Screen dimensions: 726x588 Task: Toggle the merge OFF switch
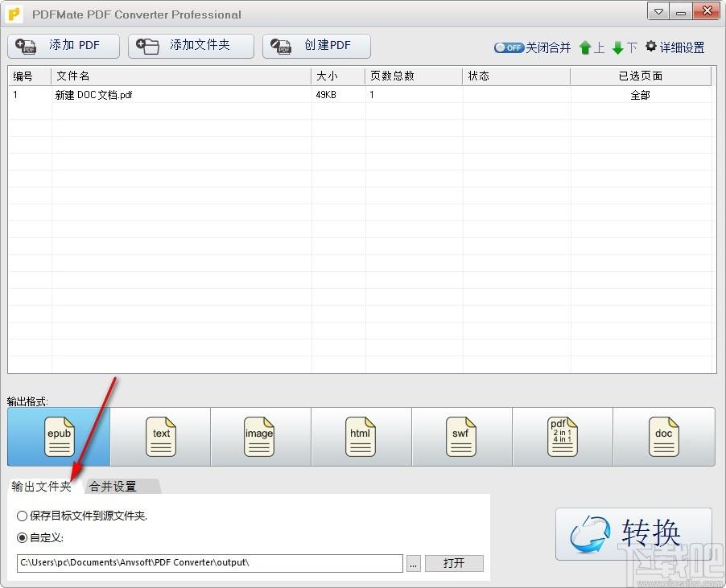coord(509,47)
